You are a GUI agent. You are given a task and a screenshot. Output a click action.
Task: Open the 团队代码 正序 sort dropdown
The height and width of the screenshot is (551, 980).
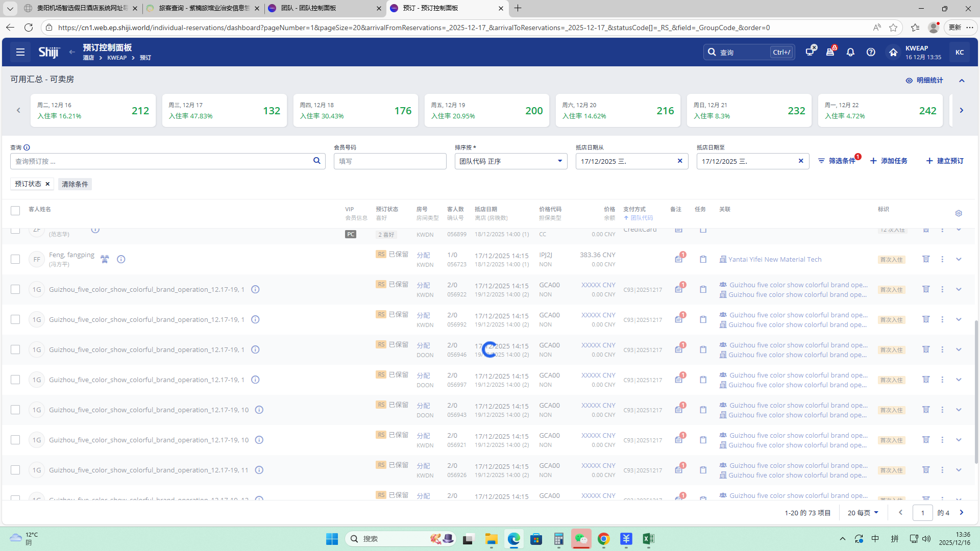point(510,161)
